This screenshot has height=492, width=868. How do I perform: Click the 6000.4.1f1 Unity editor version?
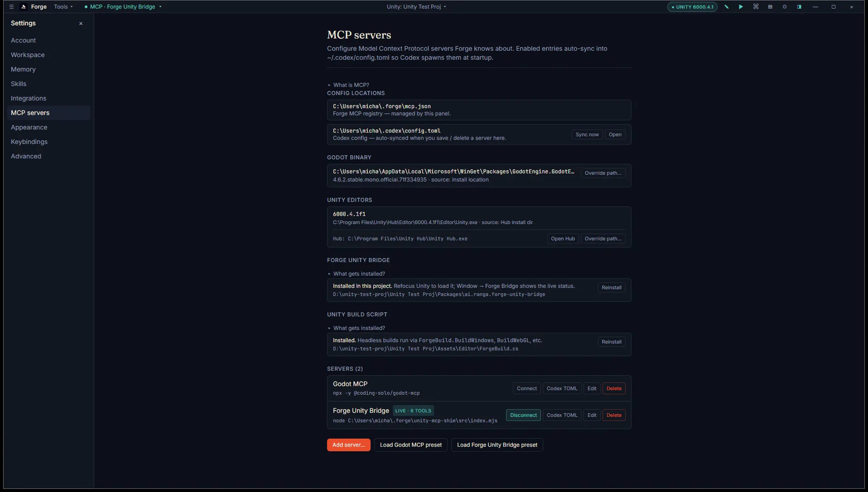pos(349,214)
